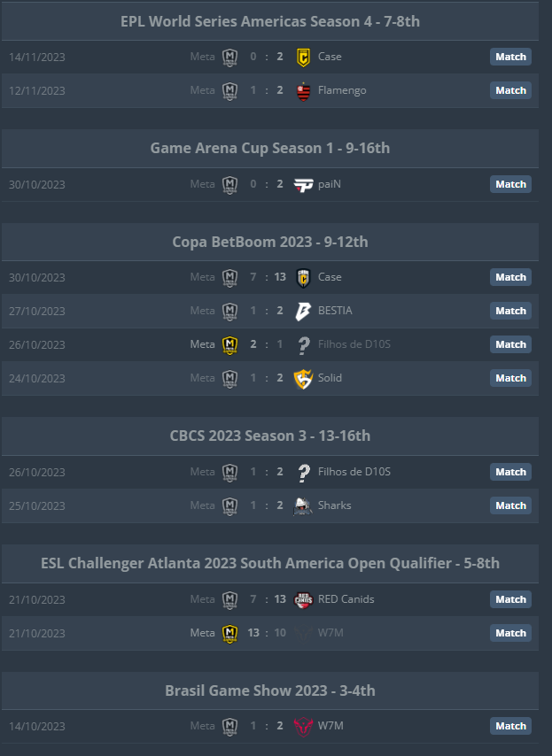Open Match for Meta vs Flamengo
This screenshot has height=756, width=552.
(x=510, y=90)
